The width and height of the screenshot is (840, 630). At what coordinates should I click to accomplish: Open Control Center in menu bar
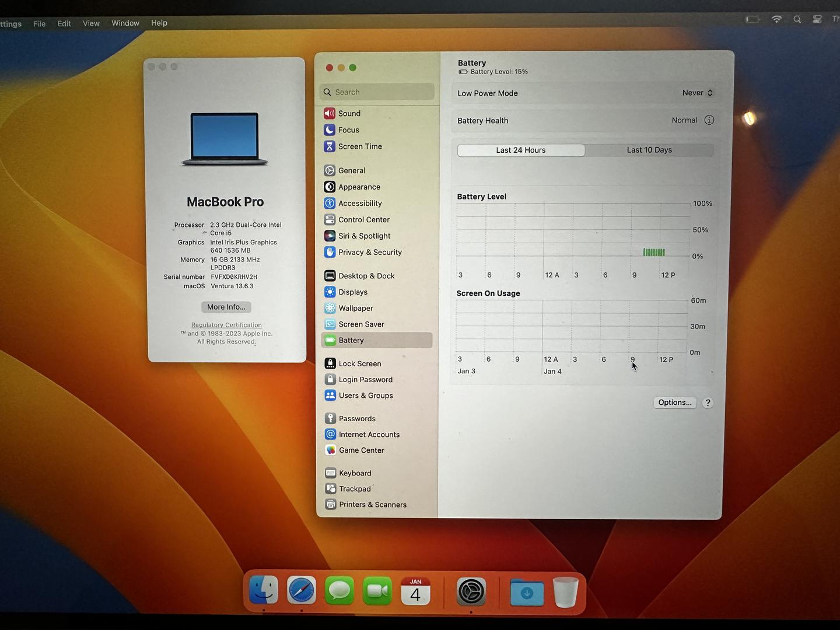817,19
